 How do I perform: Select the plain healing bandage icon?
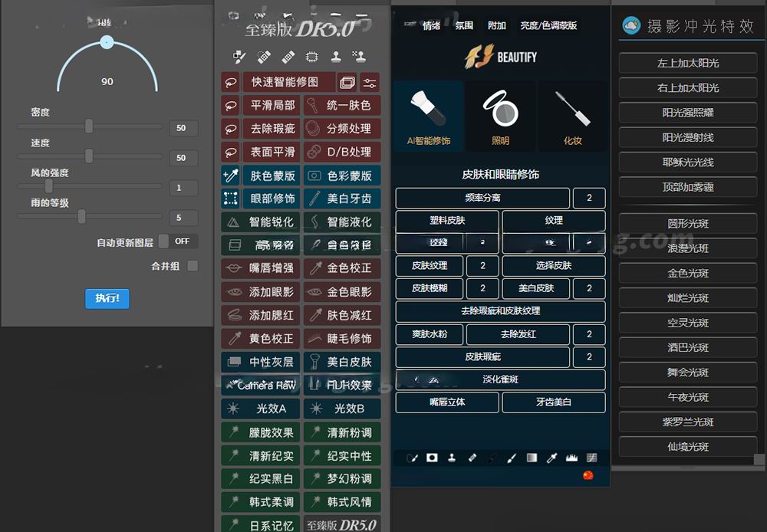(288, 57)
